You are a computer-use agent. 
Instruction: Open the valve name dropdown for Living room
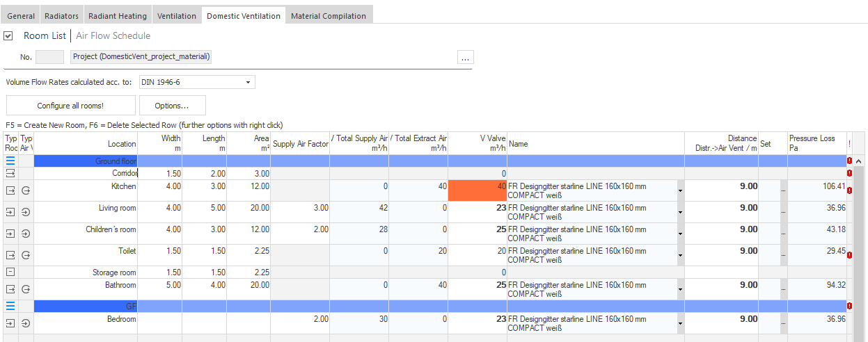pos(680,213)
